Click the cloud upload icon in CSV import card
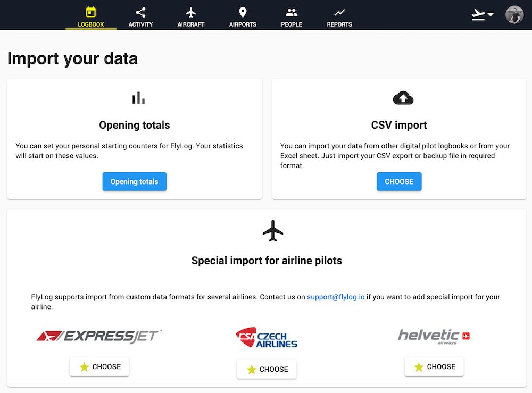Viewport: 532px width, 393px height. (403, 97)
